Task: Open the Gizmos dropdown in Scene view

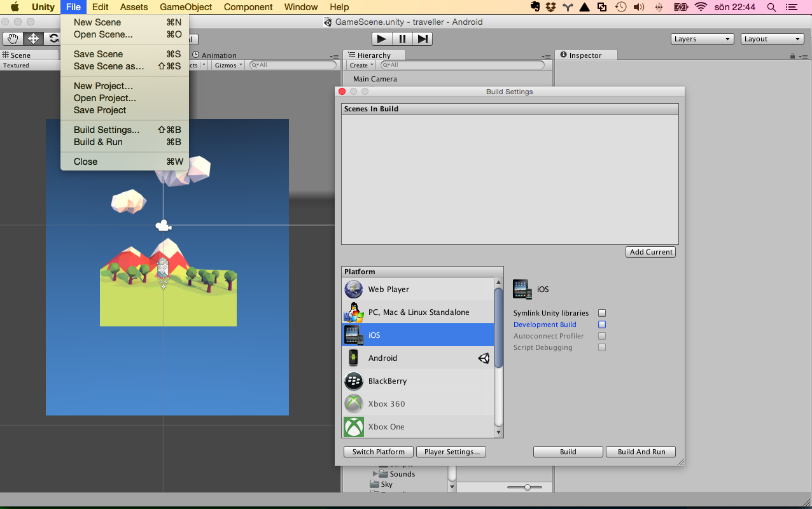Action: 228,65
